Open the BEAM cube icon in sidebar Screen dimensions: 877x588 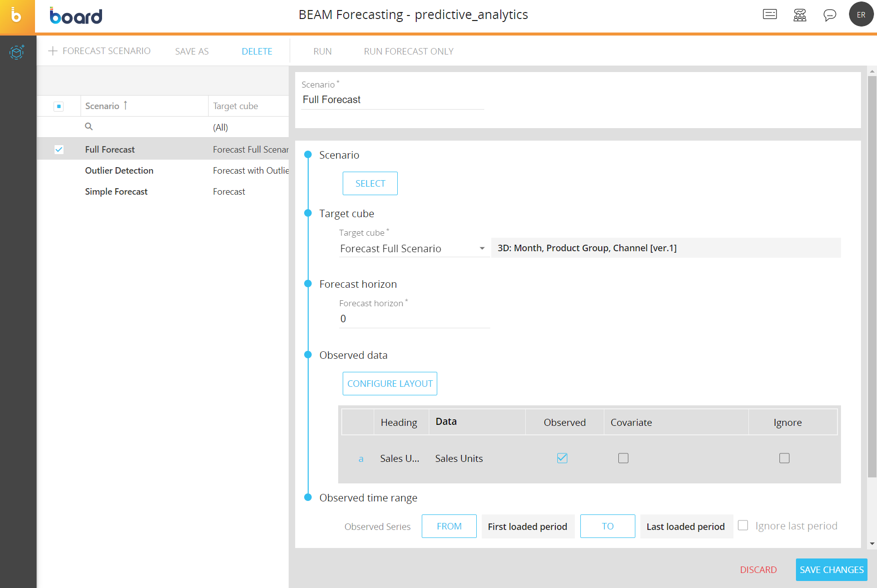click(x=17, y=52)
